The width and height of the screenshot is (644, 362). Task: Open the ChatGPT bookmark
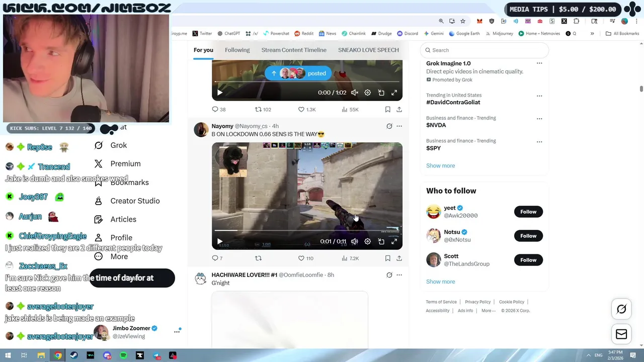(229, 34)
